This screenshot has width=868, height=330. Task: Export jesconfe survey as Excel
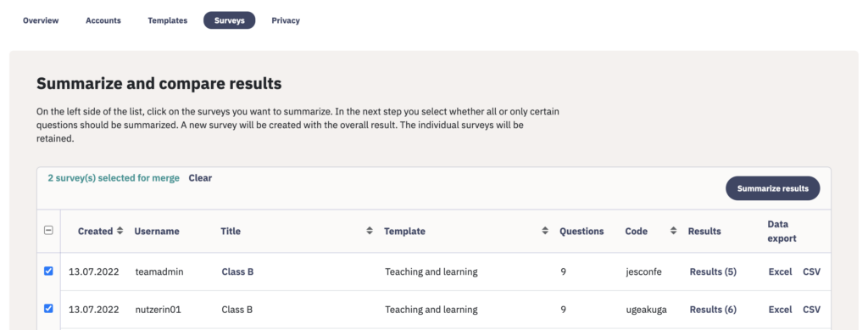click(x=780, y=271)
